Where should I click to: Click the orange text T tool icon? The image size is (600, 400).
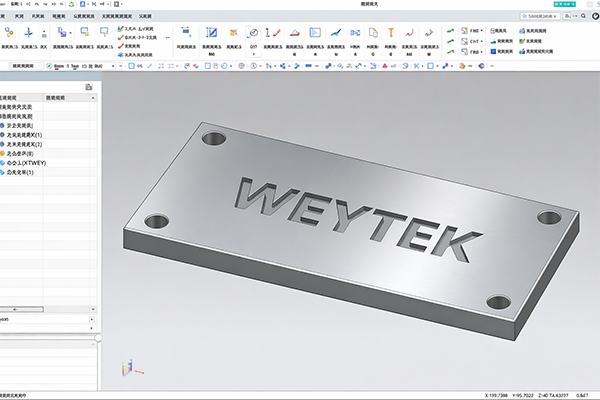(391, 33)
